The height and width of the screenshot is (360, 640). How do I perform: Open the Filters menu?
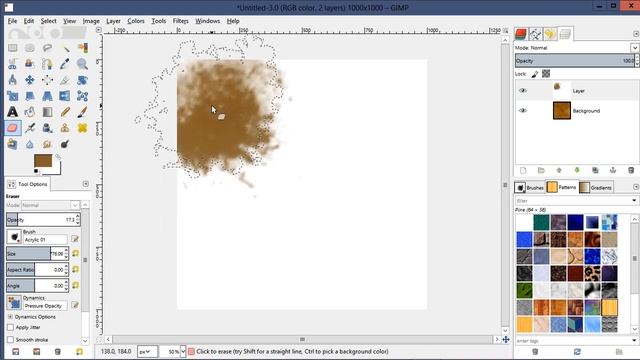[x=180, y=21]
